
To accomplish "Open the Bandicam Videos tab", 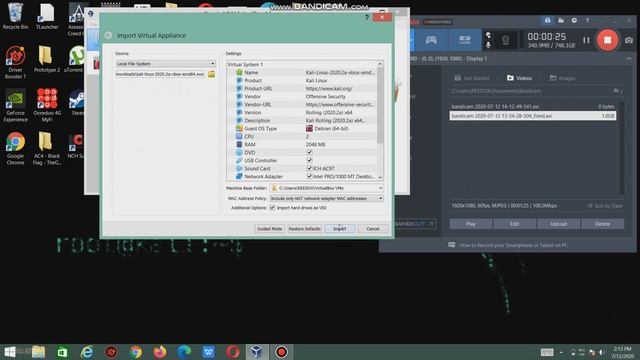I will click(x=519, y=78).
